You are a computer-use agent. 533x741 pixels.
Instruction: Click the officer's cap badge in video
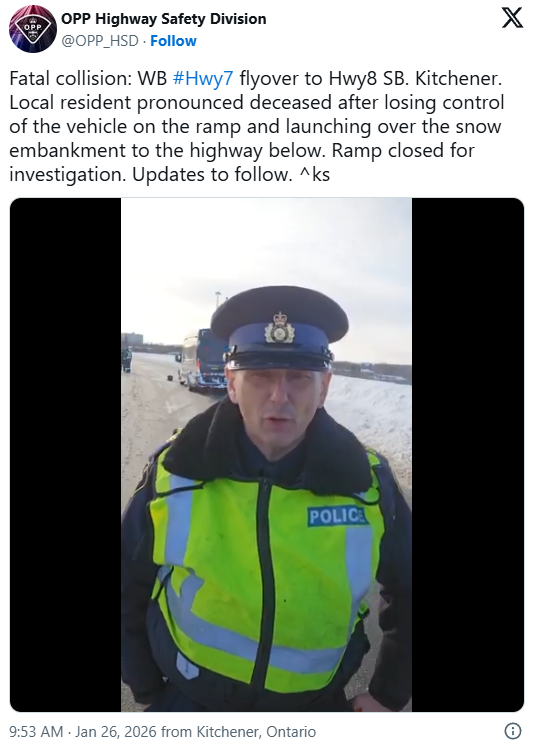coord(279,327)
